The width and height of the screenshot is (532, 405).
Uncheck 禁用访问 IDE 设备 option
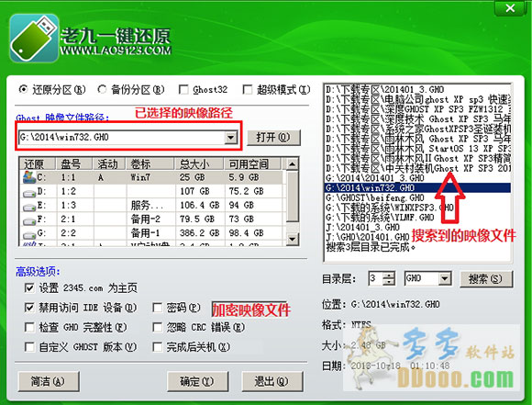tap(29, 308)
